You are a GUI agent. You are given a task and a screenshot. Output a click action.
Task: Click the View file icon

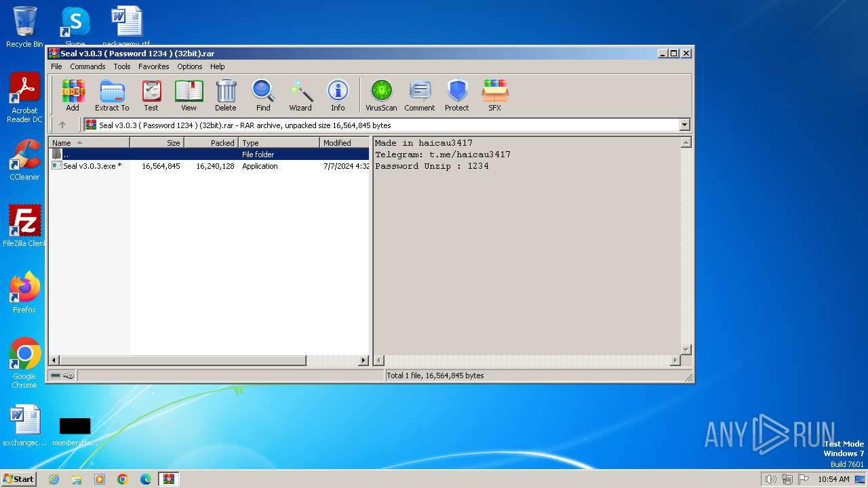coord(189,96)
